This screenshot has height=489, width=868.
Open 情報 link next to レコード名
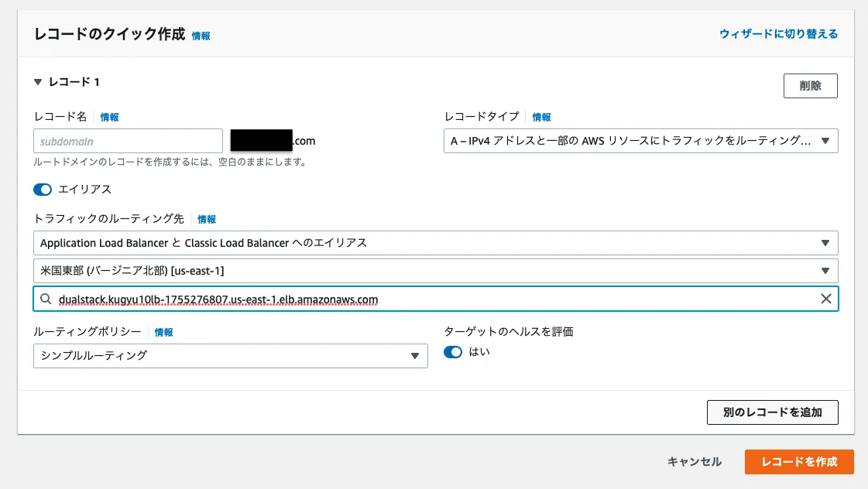pos(110,118)
